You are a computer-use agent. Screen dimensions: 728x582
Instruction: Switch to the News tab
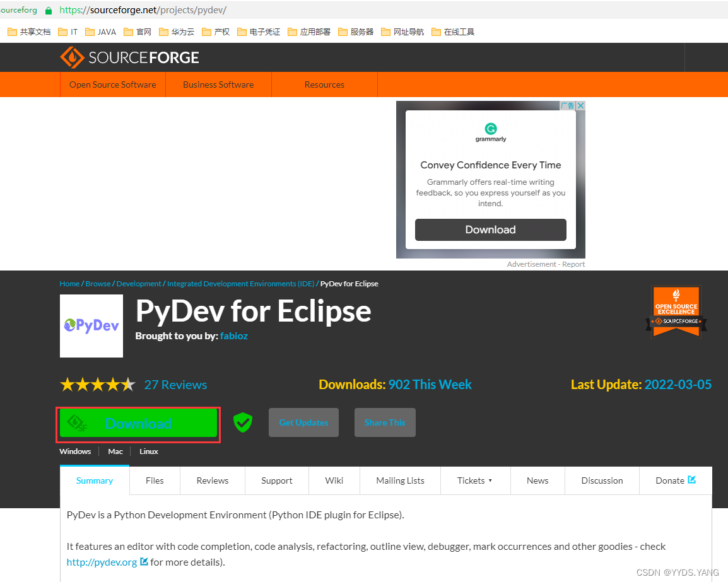[537, 480]
